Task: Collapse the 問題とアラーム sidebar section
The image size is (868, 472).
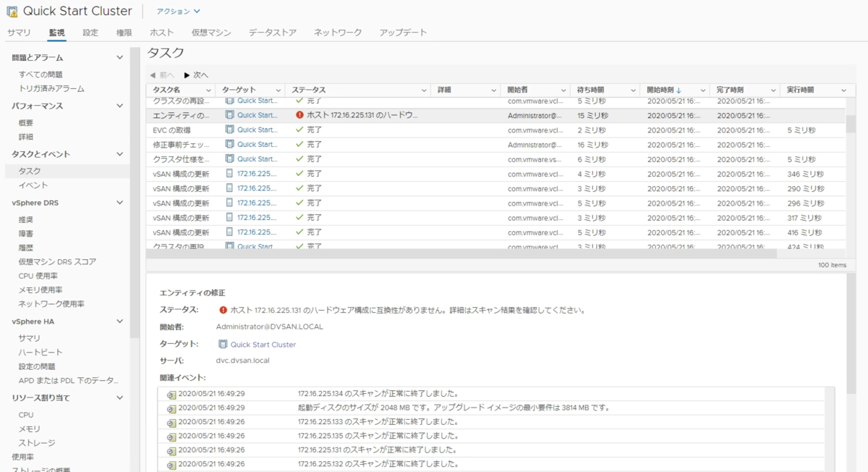Action: [120, 56]
